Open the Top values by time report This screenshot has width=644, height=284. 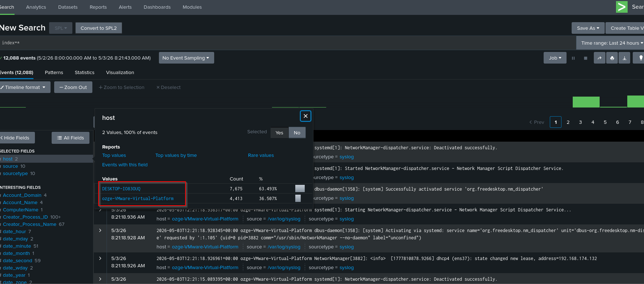tap(176, 155)
